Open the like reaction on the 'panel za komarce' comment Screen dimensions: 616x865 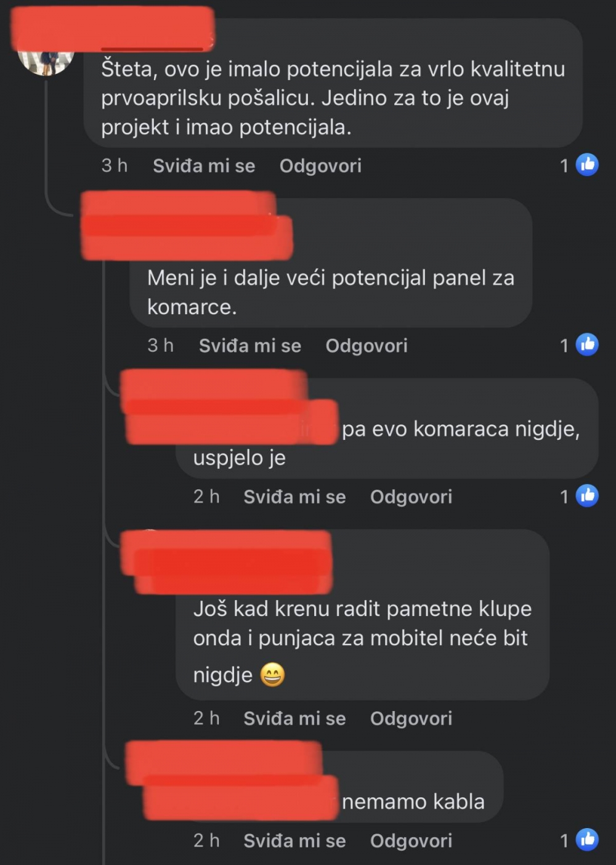pyautogui.click(x=587, y=344)
